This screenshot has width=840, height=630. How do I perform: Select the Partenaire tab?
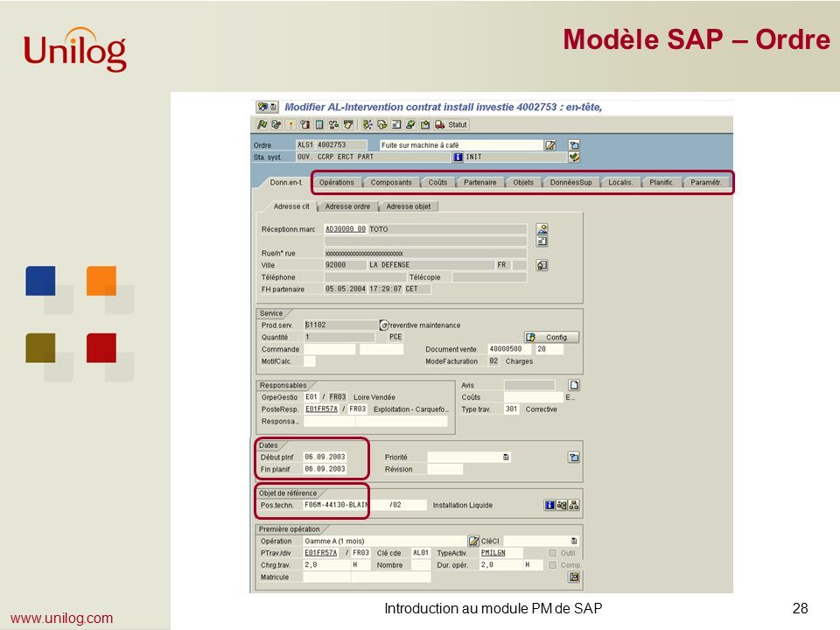point(480,183)
